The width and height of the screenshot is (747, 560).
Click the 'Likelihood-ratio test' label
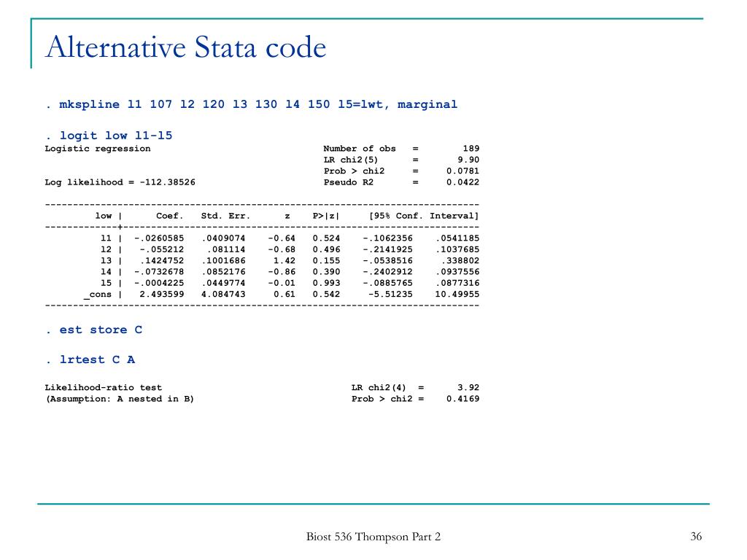coord(104,388)
